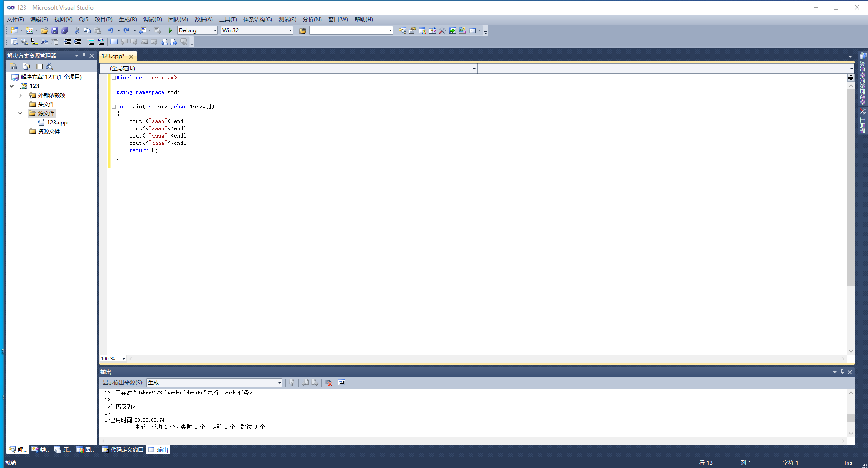
Task: Open Solution Explorer from the toolbar icon
Action: point(403,30)
